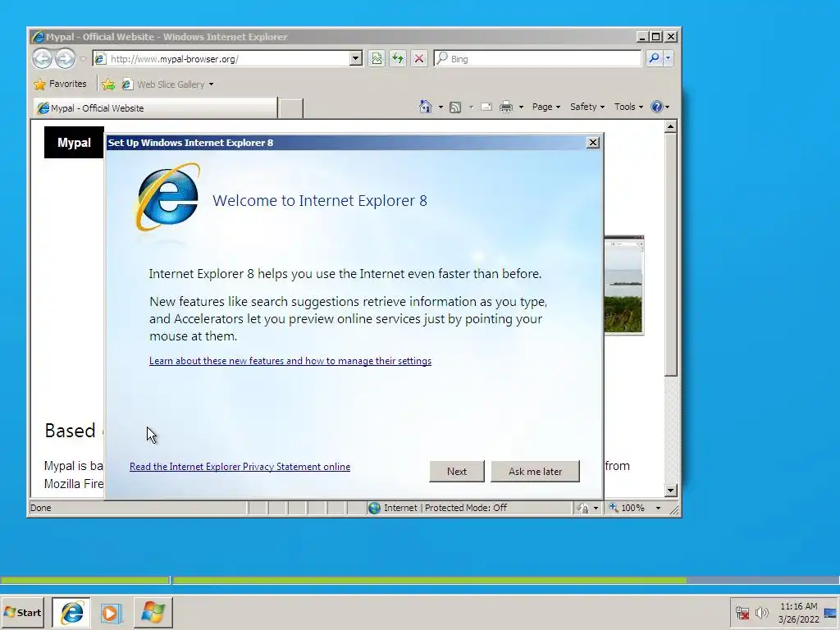Maximize the Internet Explorer window

coord(655,37)
